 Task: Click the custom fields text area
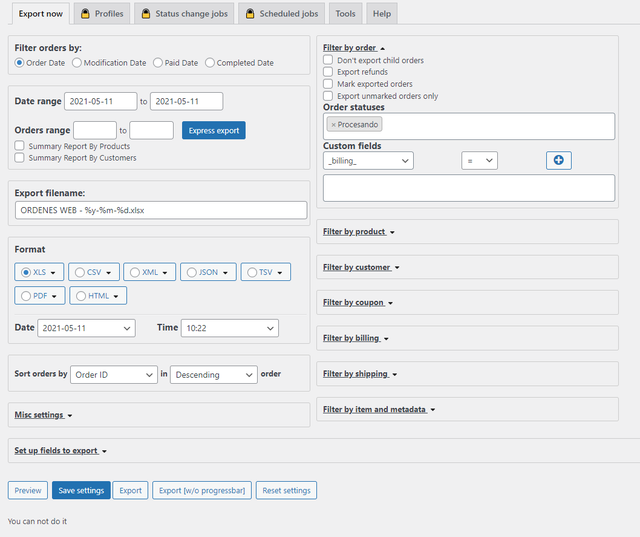pyautogui.click(x=469, y=188)
